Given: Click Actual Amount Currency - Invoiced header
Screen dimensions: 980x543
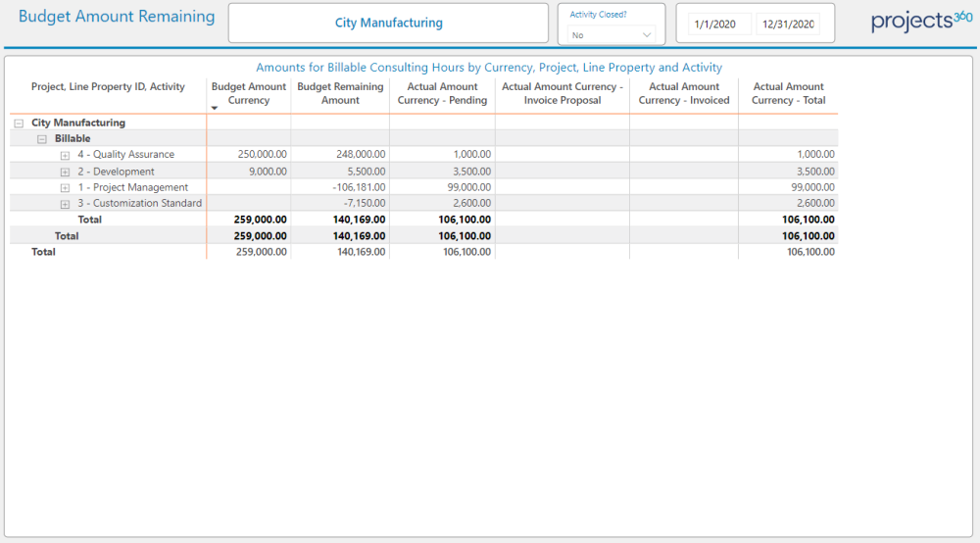Looking at the screenshot, I should coord(684,93).
